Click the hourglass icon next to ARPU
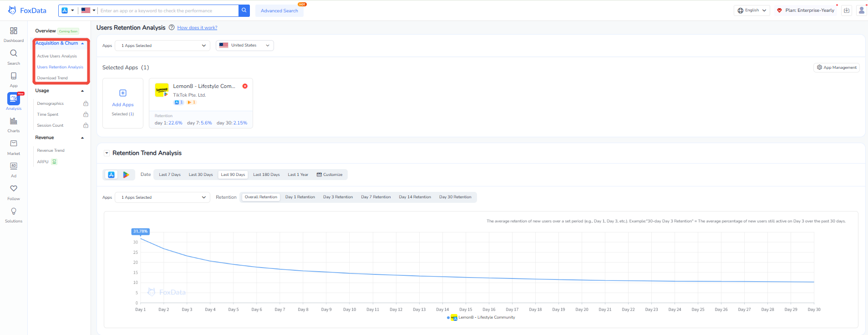Image resolution: width=868 pixels, height=335 pixels. tap(54, 162)
